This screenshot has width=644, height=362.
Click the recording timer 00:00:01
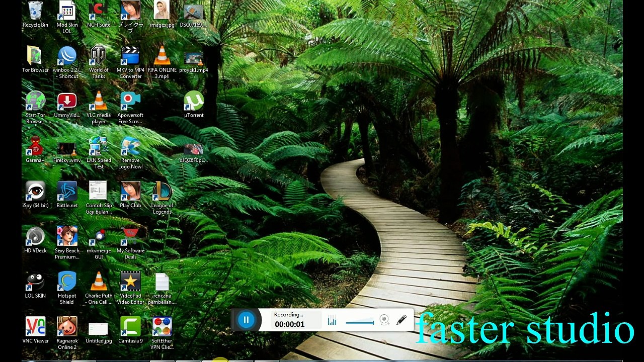(290, 324)
